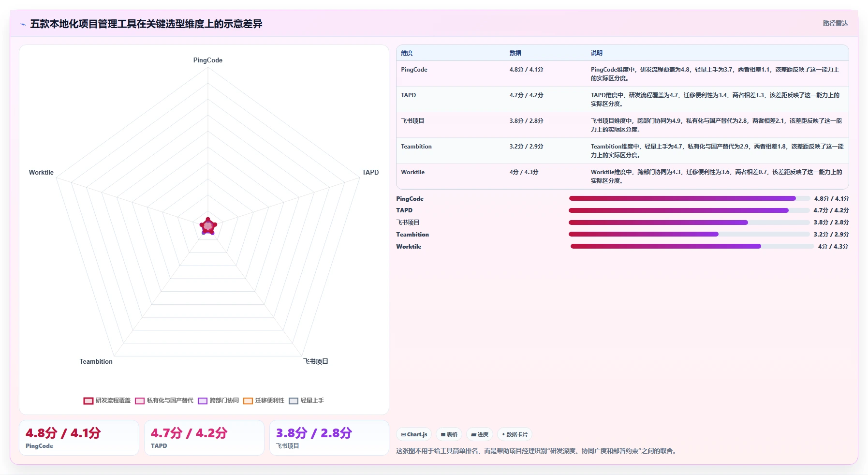Click the 飞书项目 progress bar

[x=689, y=223]
